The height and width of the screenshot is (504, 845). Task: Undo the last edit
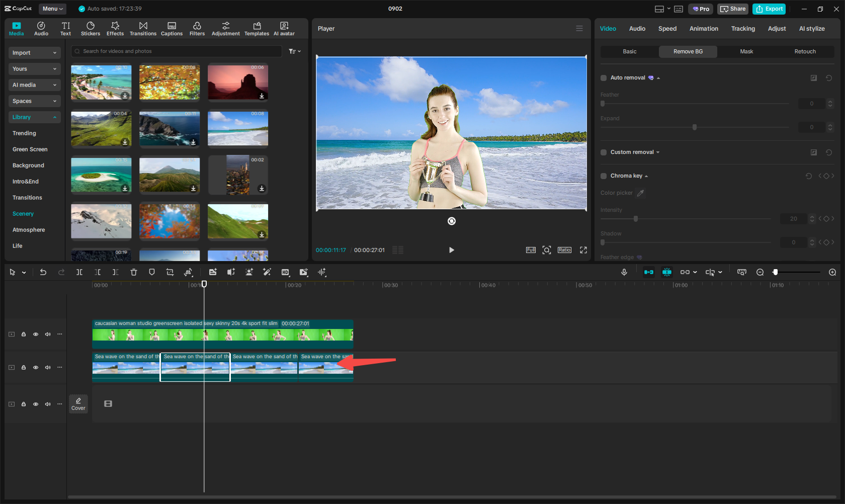pyautogui.click(x=43, y=272)
